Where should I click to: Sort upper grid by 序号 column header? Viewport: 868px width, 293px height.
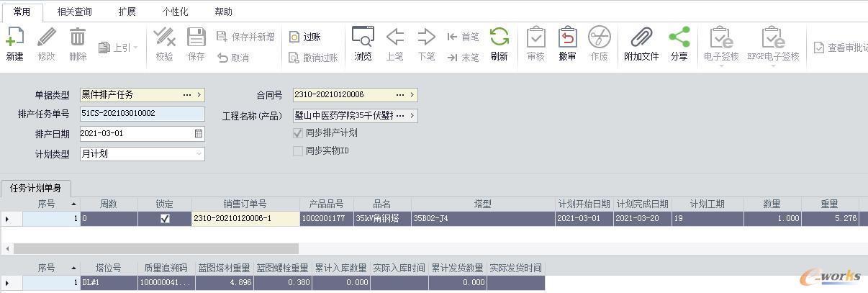51,204
